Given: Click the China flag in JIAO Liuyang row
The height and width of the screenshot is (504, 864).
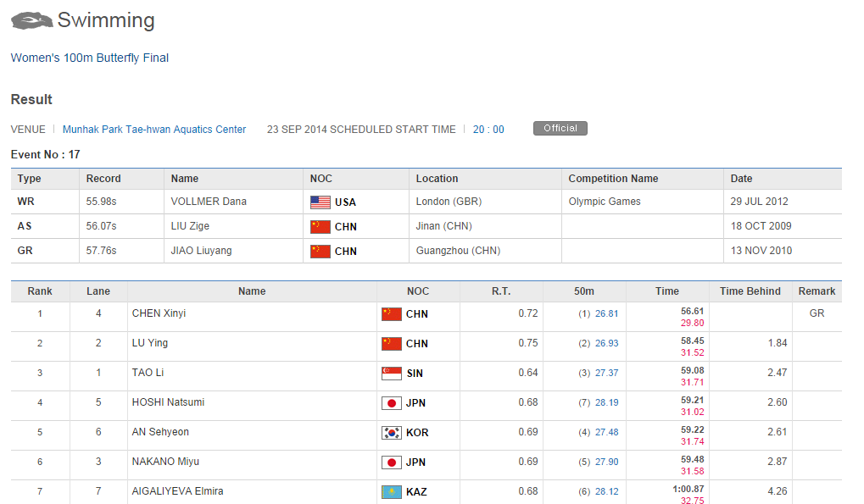Looking at the screenshot, I should click(321, 252).
